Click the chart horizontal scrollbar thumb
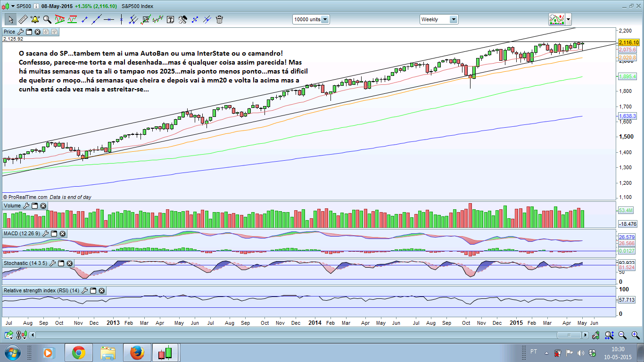The width and height of the screenshot is (644, 362). [x=569, y=335]
